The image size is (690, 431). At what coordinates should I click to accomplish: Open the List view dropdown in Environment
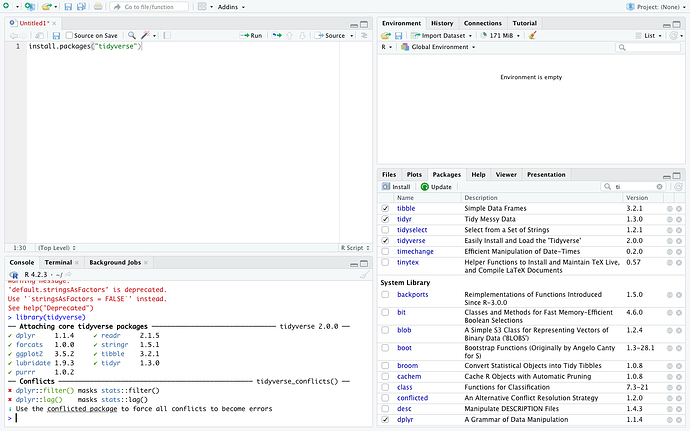[x=649, y=36]
